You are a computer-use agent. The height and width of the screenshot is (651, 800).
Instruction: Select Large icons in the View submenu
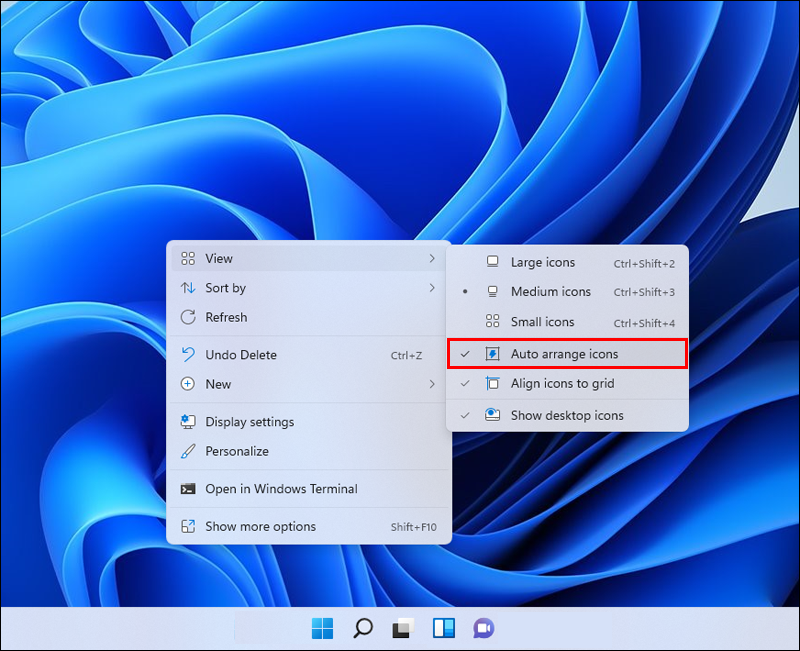[x=544, y=262]
